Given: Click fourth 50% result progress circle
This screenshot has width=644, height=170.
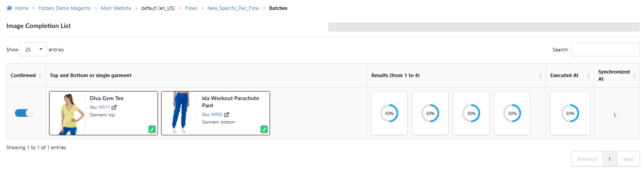Looking at the screenshot, I should (x=512, y=113).
